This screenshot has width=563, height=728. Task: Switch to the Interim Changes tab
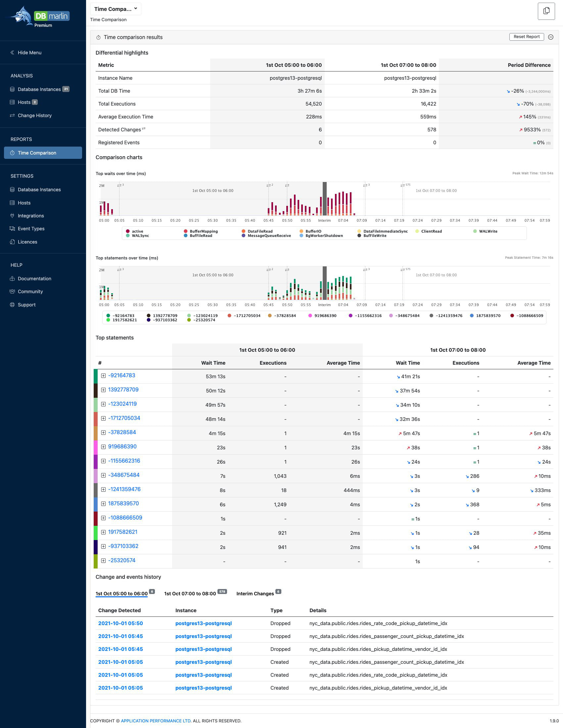255,594
